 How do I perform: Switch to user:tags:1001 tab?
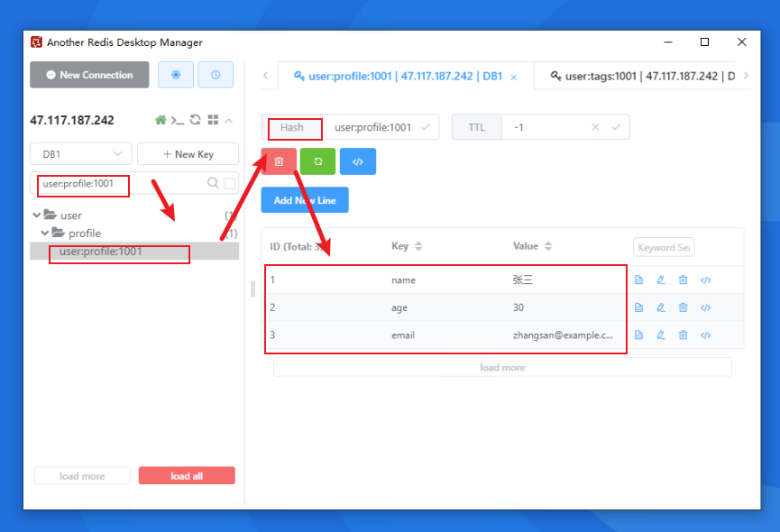pyautogui.click(x=643, y=76)
